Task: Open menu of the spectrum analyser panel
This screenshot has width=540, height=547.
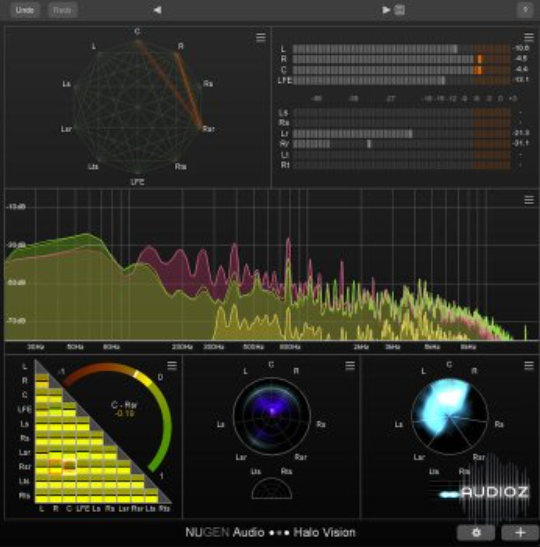Action: [x=529, y=200]
